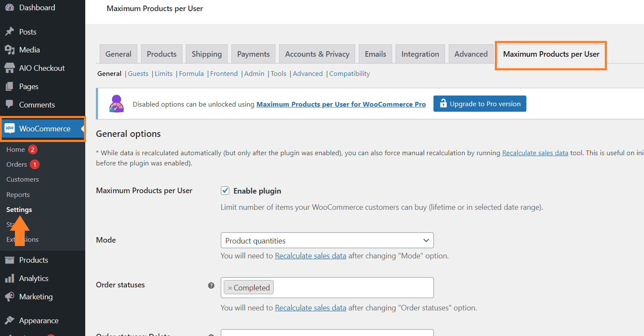Click the WooCommerce Woo logo icon
The width and height of the screenshot is (644, 336).
point(9,128)
